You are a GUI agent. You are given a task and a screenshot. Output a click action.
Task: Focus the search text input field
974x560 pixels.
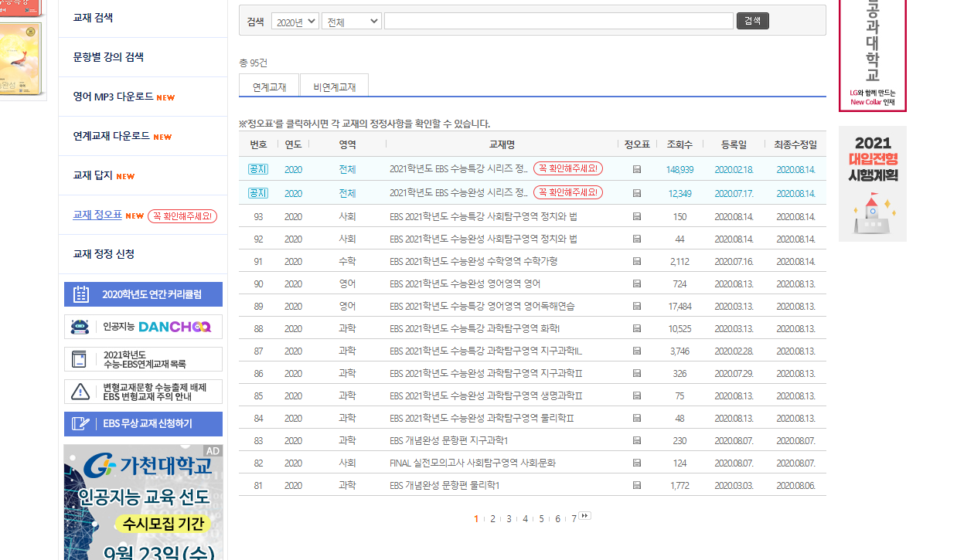click(x=559, y=21)
